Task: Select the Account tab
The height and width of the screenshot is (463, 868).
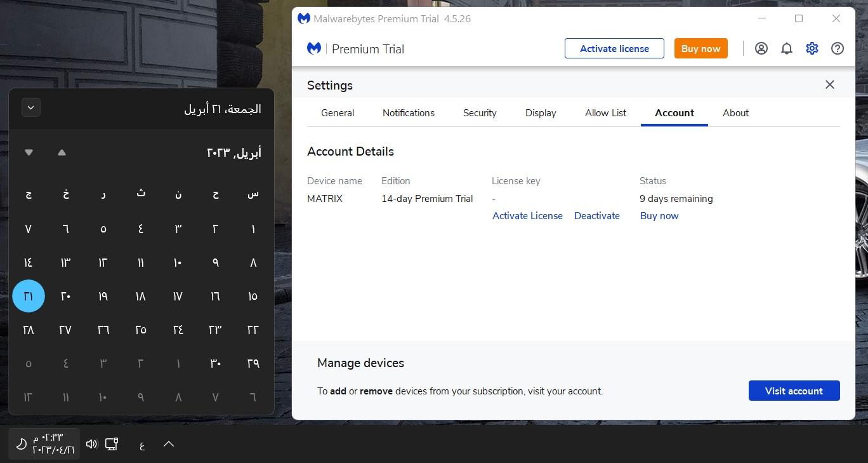Action: (674, 113)
